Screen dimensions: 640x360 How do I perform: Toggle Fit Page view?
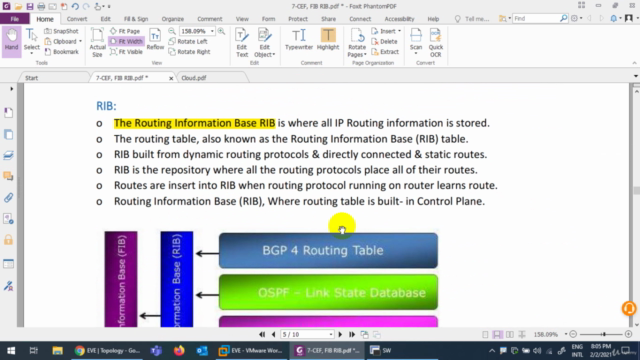click(x=125, y=31)
